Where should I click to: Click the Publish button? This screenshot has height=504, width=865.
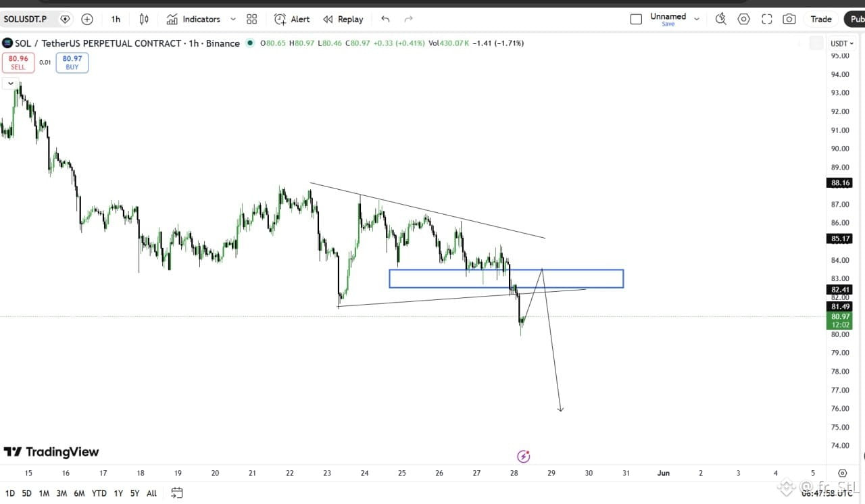(856, 19)
